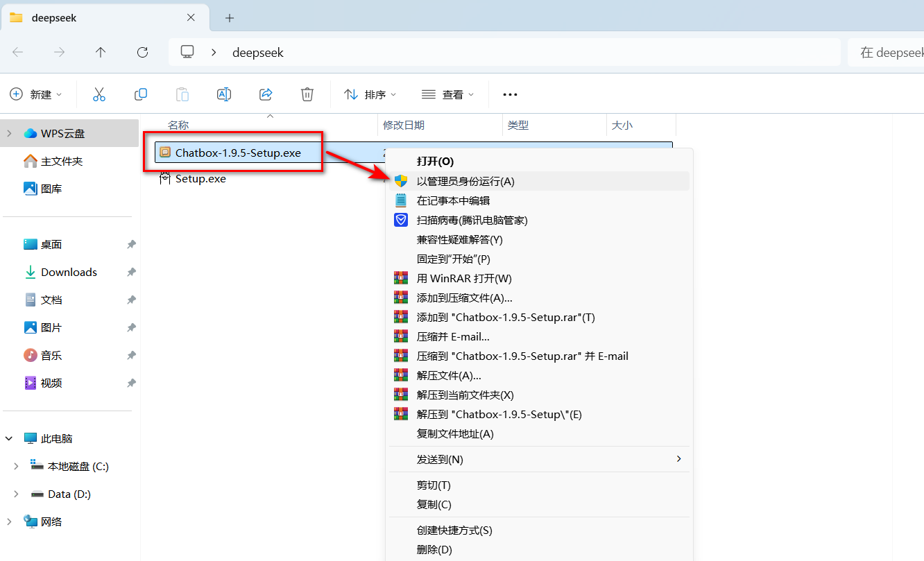Click the Downloads arrow icon in sidebar
Image resolution: width=924 pixels, height=561 pixels.
[31, 272]
